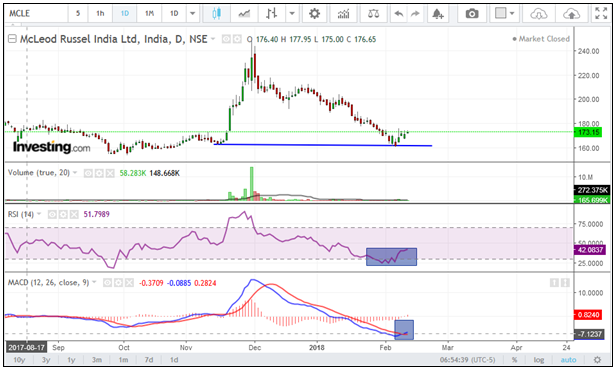614x370 pixels.
Task: Select the bar chart style icon
Action: (271, 14)
